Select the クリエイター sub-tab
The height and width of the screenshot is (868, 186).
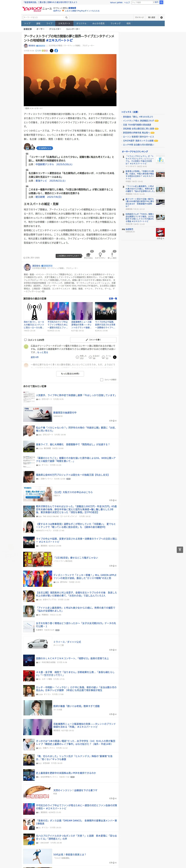click(x=55, y=29)
